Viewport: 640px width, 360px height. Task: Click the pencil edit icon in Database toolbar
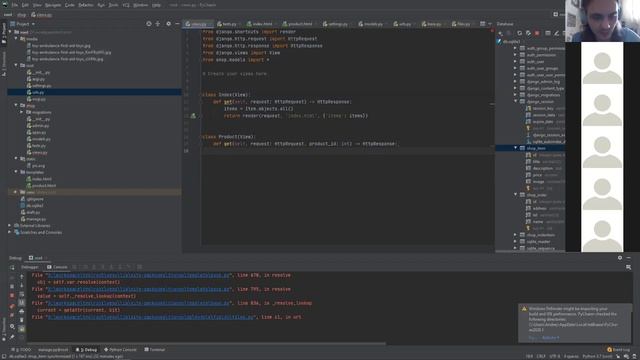[x=556, y=33]
